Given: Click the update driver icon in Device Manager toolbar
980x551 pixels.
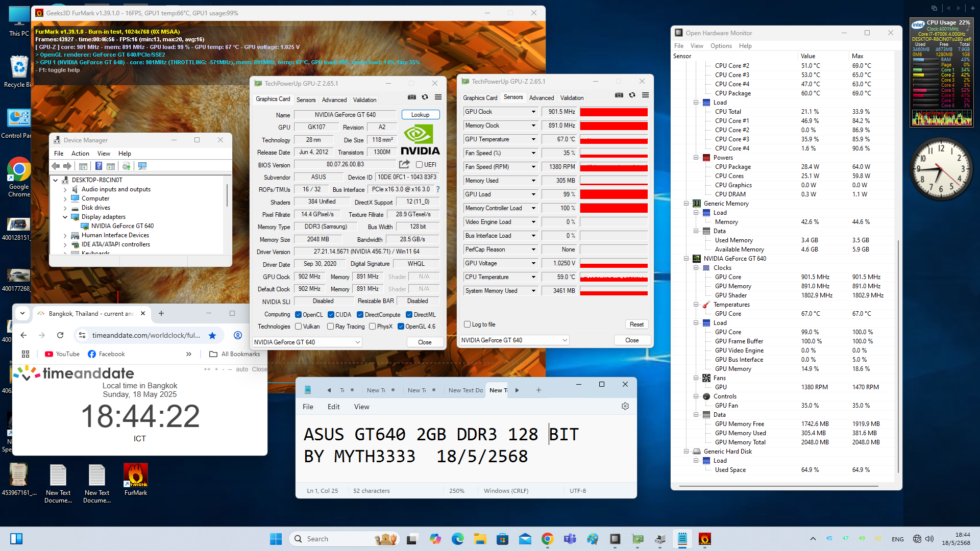Looking at the screenshot, I should click(x=126, y=166).
